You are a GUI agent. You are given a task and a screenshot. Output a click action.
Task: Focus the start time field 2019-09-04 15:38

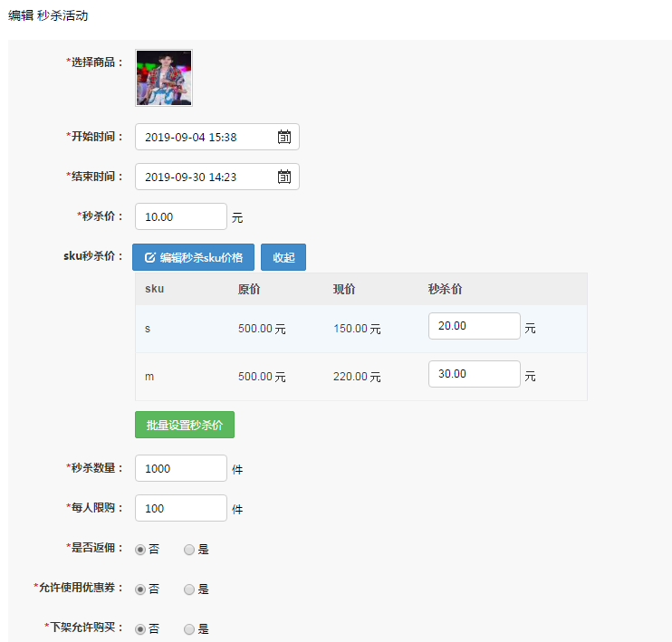click(x=216, y=137)
